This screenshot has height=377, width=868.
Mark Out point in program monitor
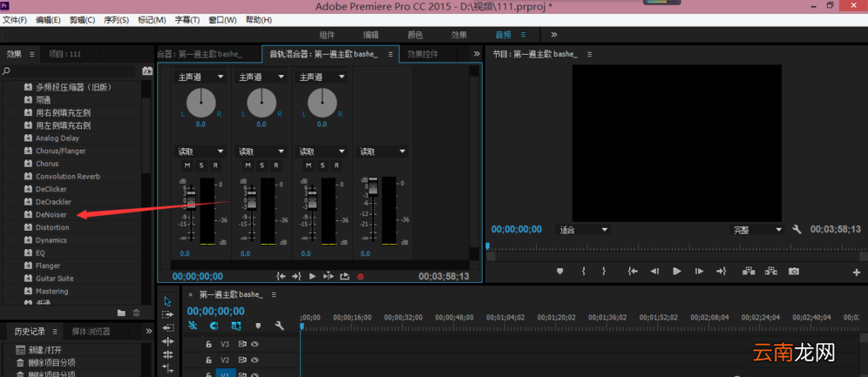[604, 271]
